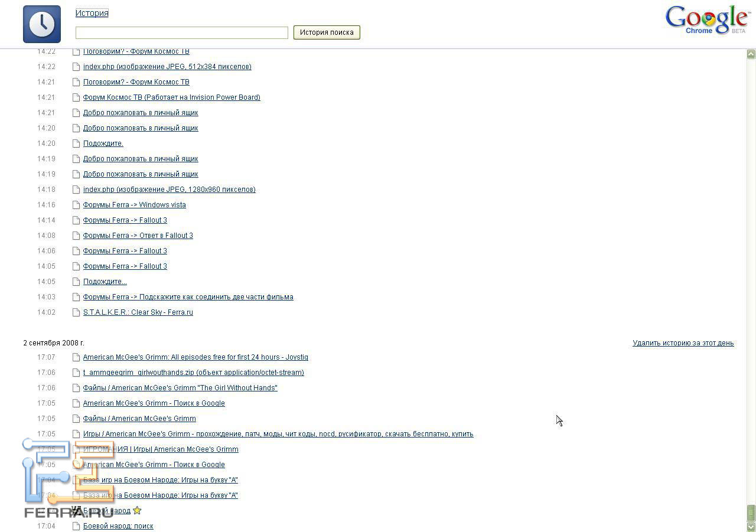Click page icon beside Invision Power Board entry

click(x=76, y=97)
